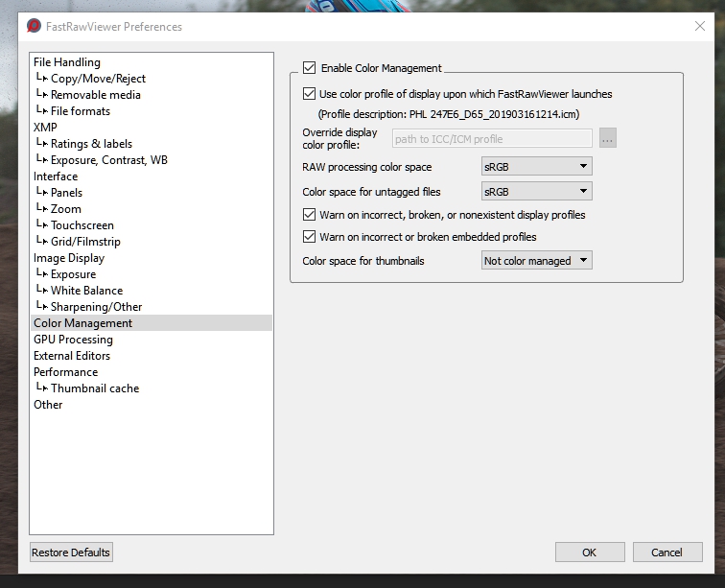Click the path to ICC/ICM profile field

pyautogui.click(x=492, y=139)
